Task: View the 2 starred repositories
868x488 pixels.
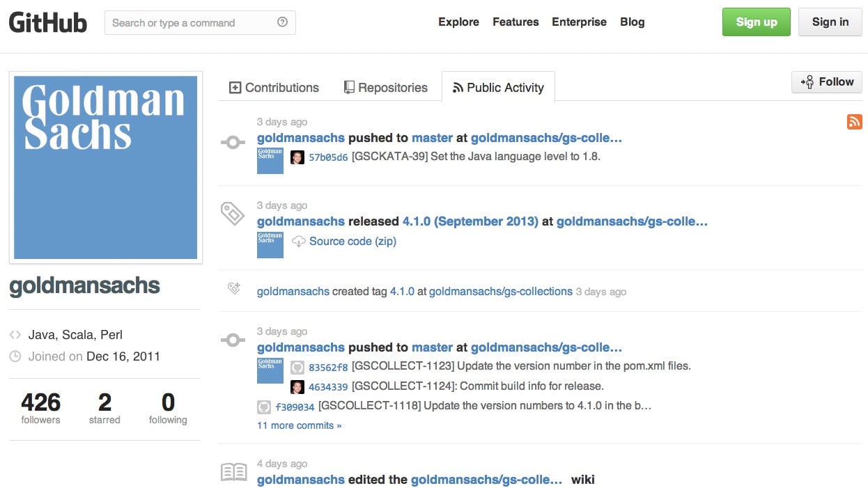Action: [104, 409]
